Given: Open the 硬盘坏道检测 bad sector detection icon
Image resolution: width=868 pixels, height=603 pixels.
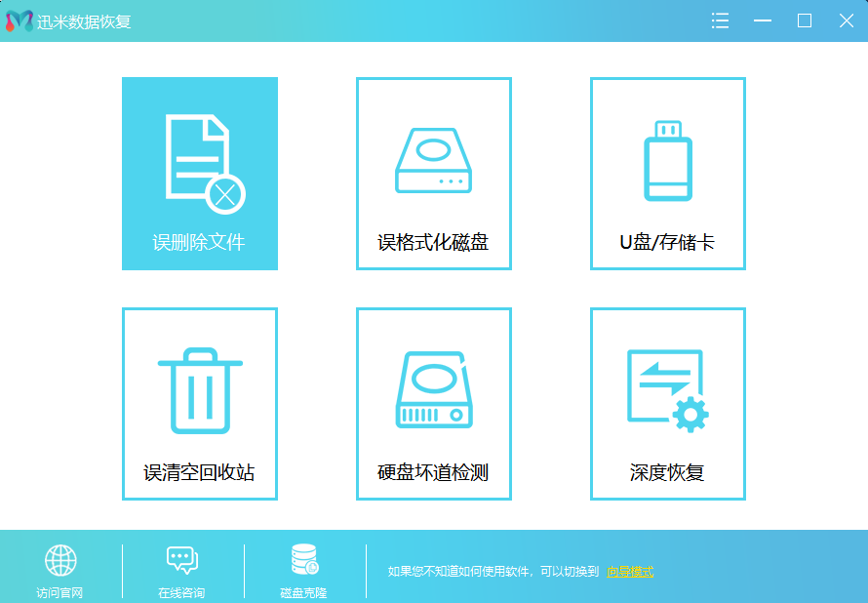Looking at the screenshot, I should (x=433, y=390).
